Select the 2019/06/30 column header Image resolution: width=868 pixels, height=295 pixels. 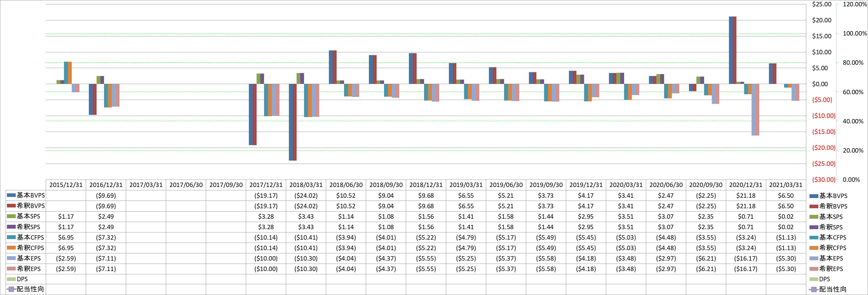pyautogui.click(x=506, y=185)
